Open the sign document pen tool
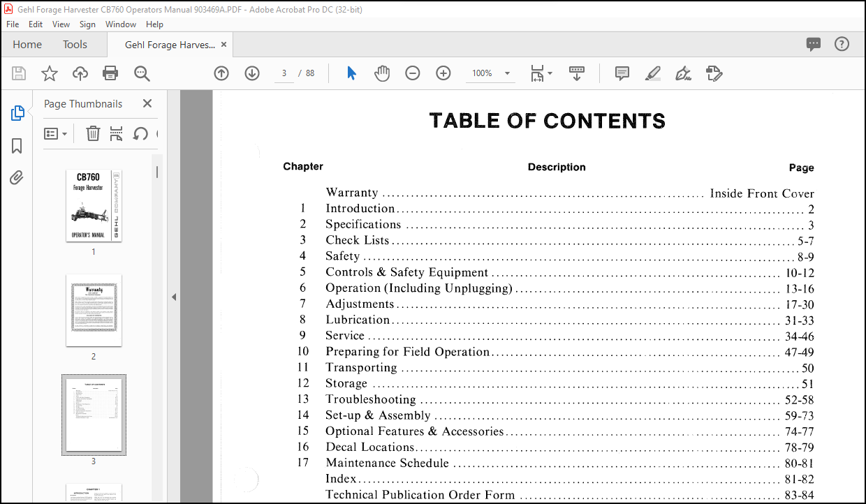This screenshot has width=866, height=504. [x=684, y=73]
